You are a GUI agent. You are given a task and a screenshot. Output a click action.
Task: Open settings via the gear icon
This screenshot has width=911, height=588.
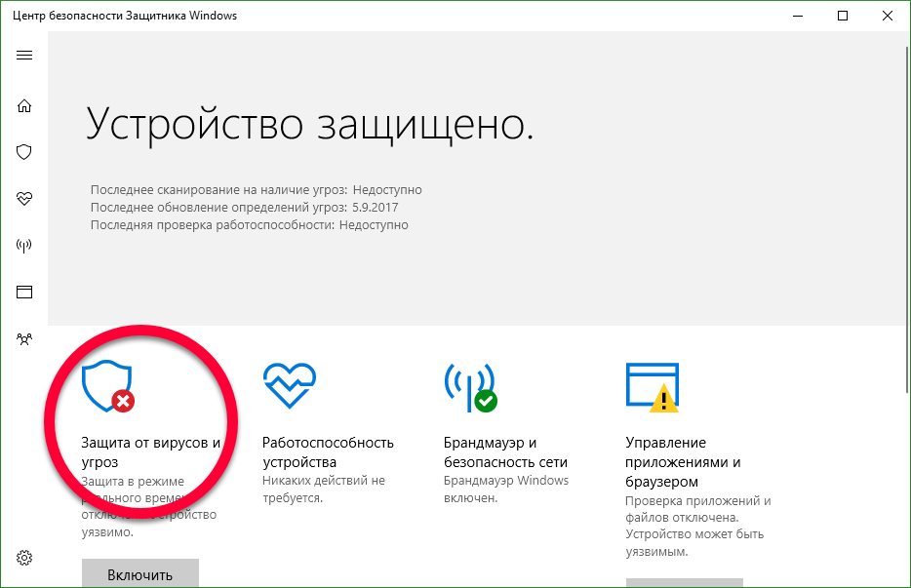24,558
